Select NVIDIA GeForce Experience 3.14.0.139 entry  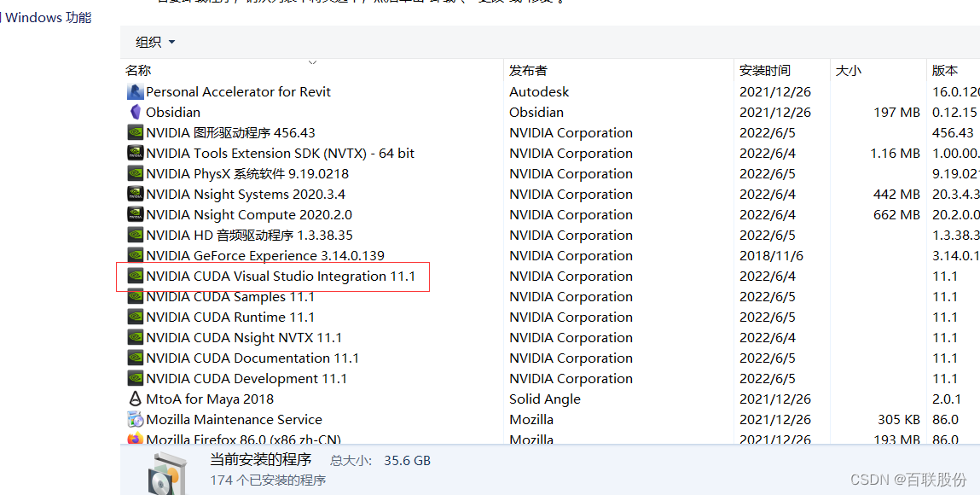coord(265,256)
